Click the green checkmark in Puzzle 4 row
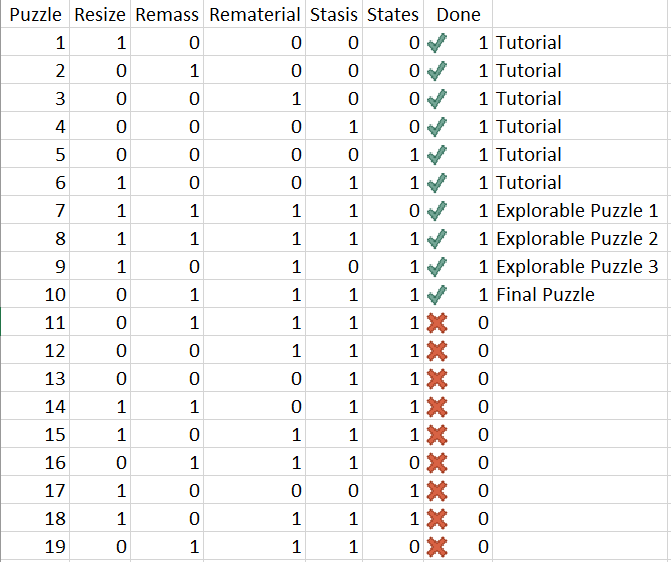Image resolution: width=671 pixels, height=562 pixels. point(436,127)
